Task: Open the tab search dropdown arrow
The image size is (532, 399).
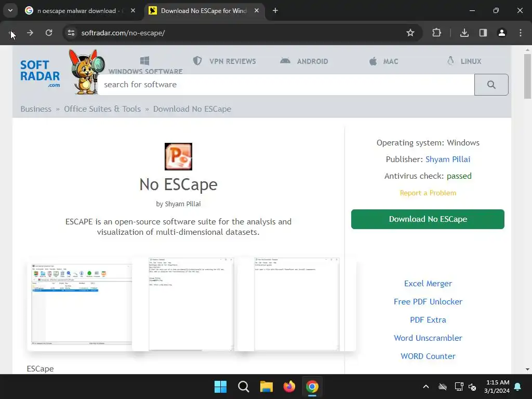Action: point(10,10)
